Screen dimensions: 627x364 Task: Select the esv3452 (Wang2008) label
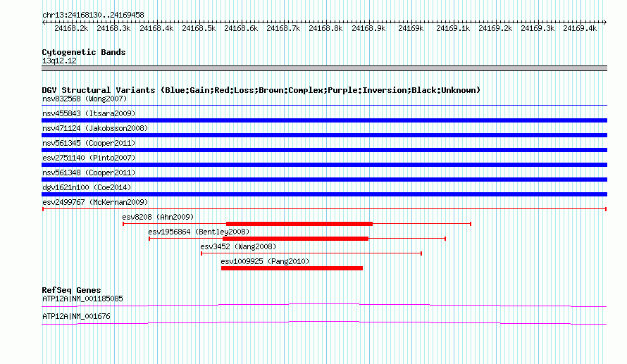tap(238, 246)
